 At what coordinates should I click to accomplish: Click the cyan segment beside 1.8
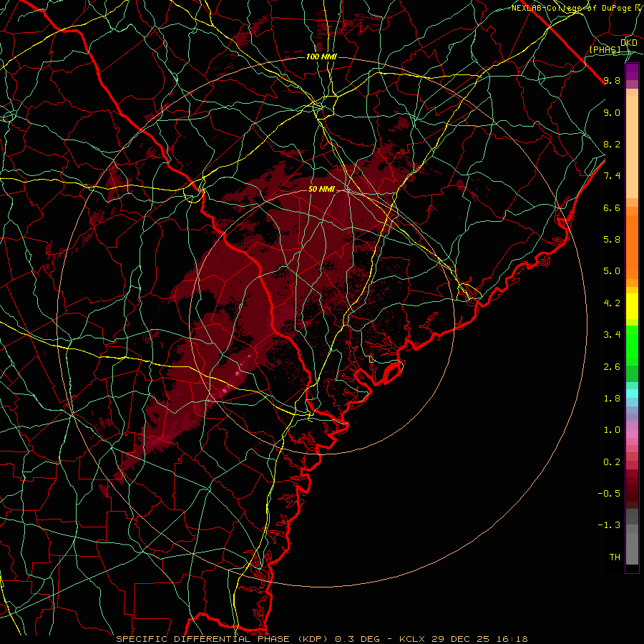point(632,394)
